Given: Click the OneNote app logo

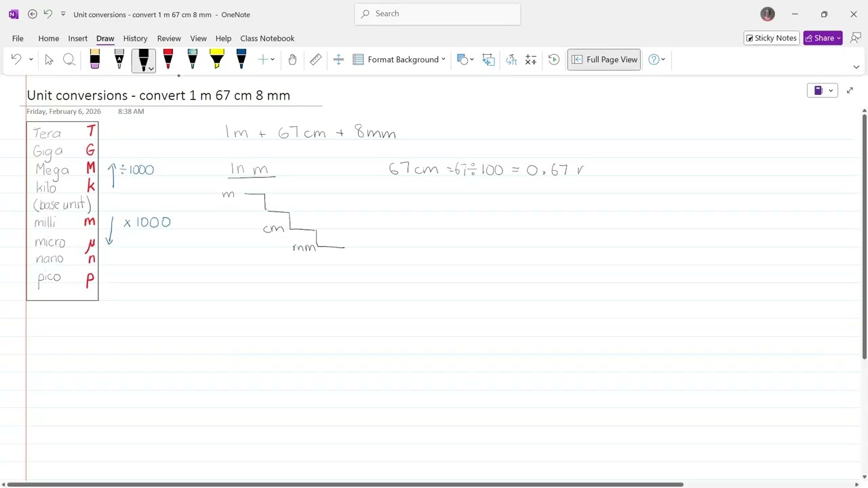Looking at the screenshot, I should click(x=14, y=14).
